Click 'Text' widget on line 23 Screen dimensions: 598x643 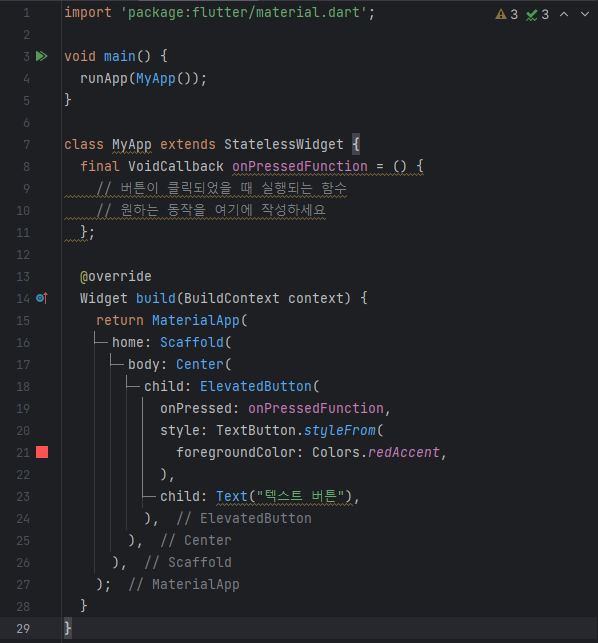pyautogui.click(x=232, y=496)
